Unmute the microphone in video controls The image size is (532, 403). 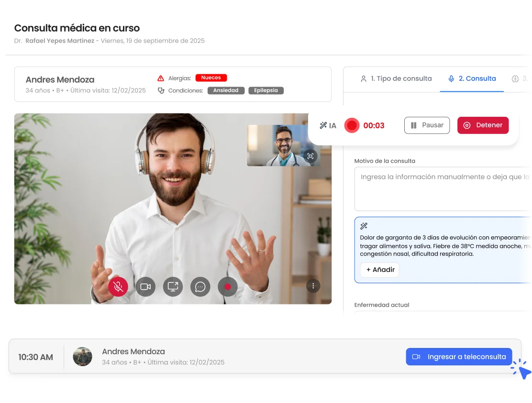(118, 287)
